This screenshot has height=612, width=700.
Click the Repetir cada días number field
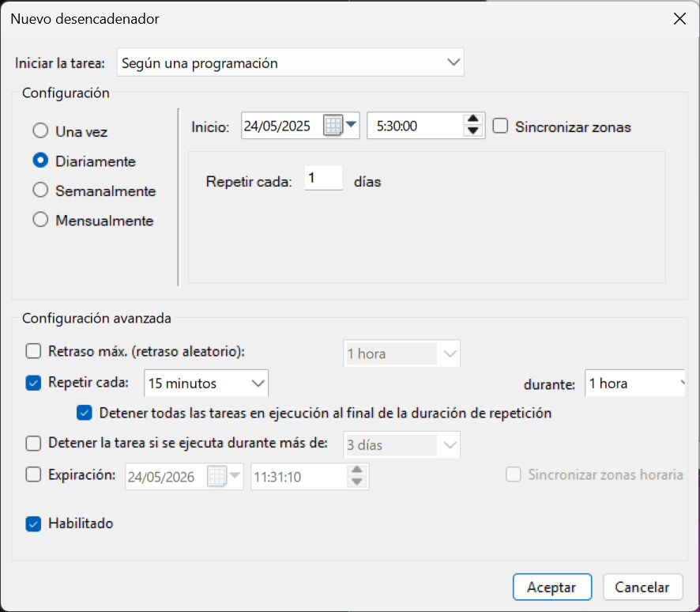322,179
